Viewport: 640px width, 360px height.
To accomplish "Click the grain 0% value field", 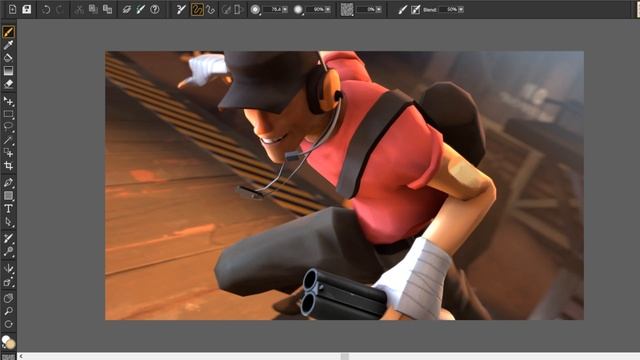I will (367, 9).
